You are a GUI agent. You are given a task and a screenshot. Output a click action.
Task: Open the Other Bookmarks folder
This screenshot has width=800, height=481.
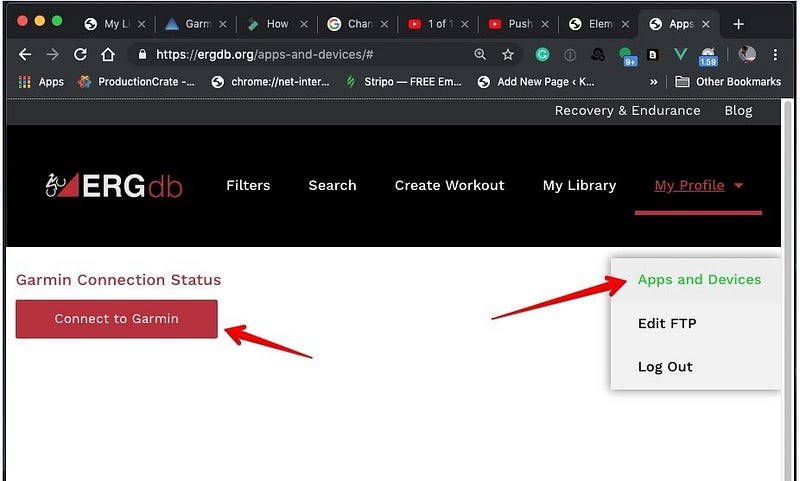coord(728,82)
